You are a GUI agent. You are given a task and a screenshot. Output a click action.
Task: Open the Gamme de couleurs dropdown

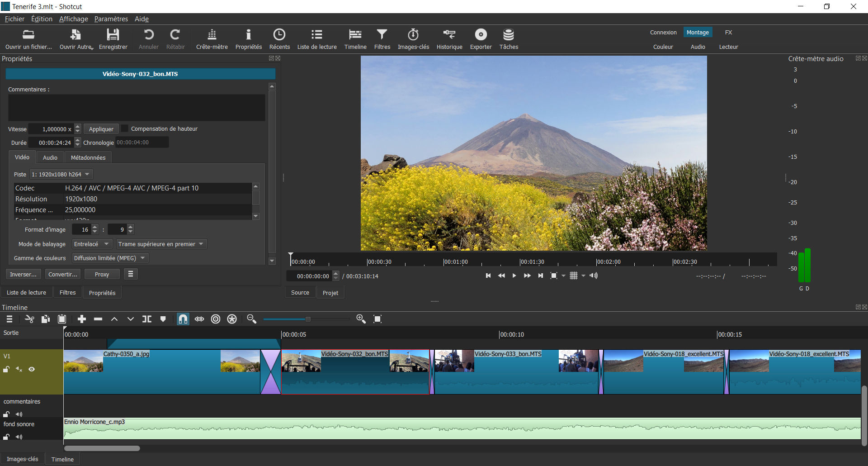109,258
